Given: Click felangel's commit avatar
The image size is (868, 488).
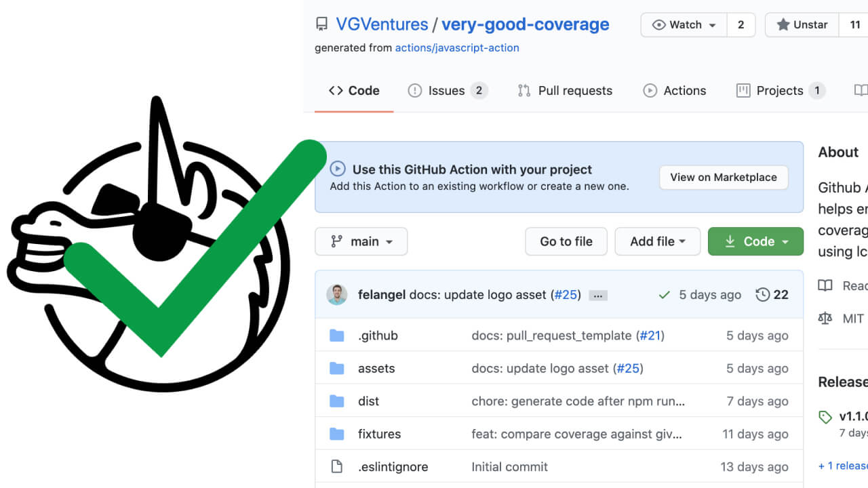Looking at the screenshot, I should click(337, 295).
